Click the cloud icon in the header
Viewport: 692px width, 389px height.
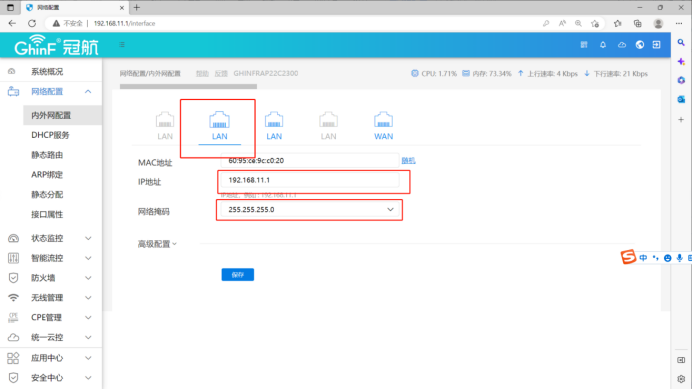point(621,45)
